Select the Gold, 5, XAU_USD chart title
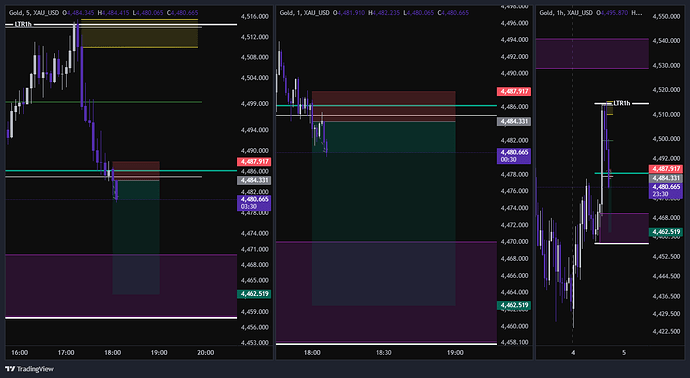This screenshot has height=378, width=690. tap(34, 13)
